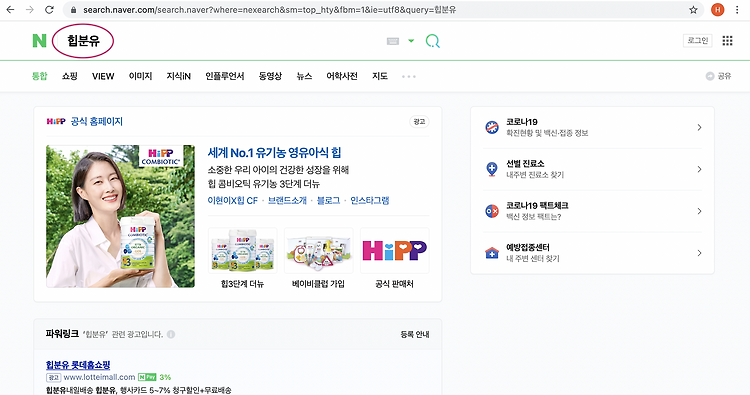
Task: Open the 블로그 link
Action: click(328, 201)
